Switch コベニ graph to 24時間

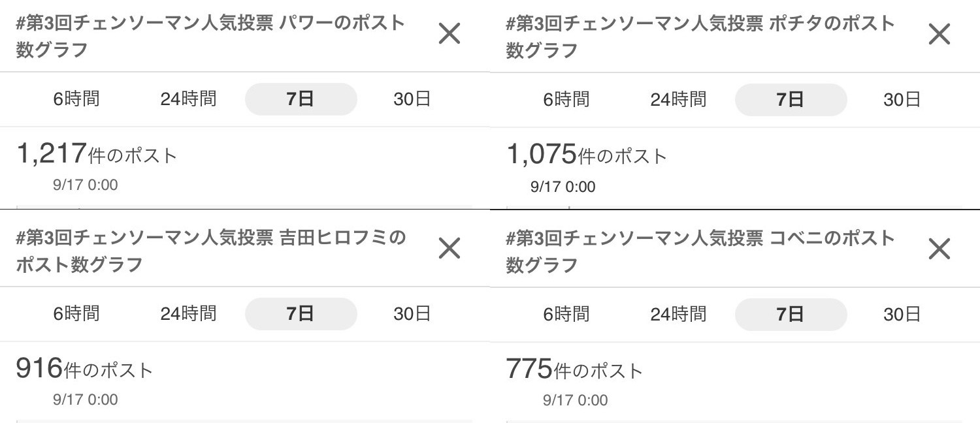pyautogui.click(x=678, y=314)
